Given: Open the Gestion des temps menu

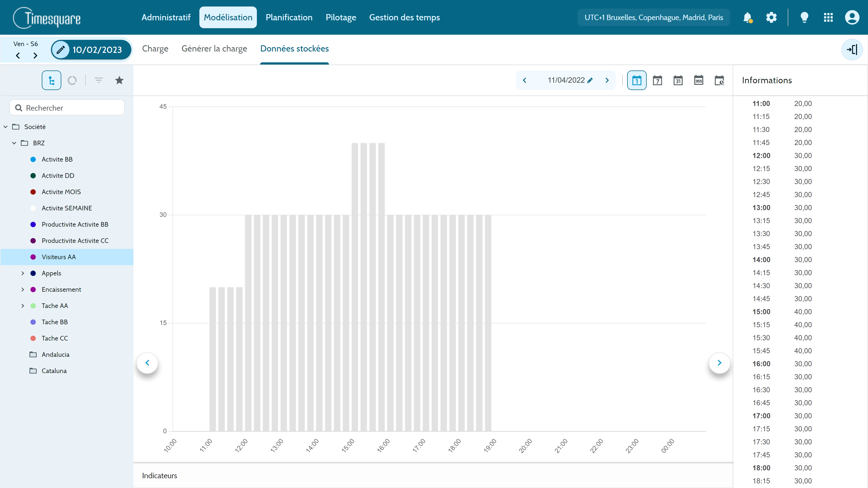Looking at the screenshot, I should coord(405,18).
